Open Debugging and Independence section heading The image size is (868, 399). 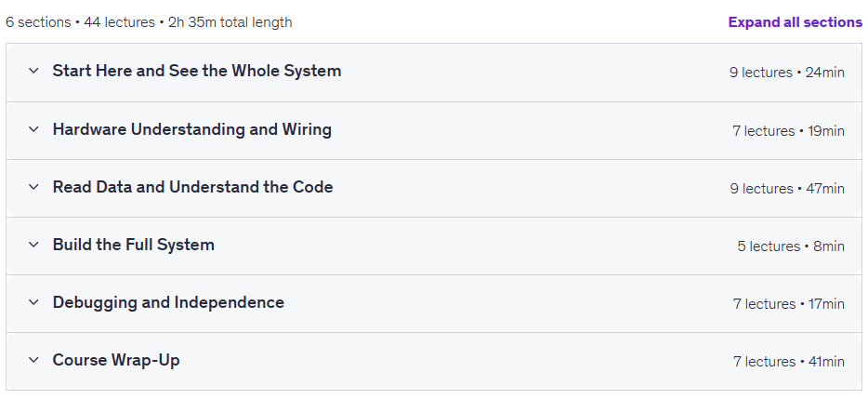168,302
